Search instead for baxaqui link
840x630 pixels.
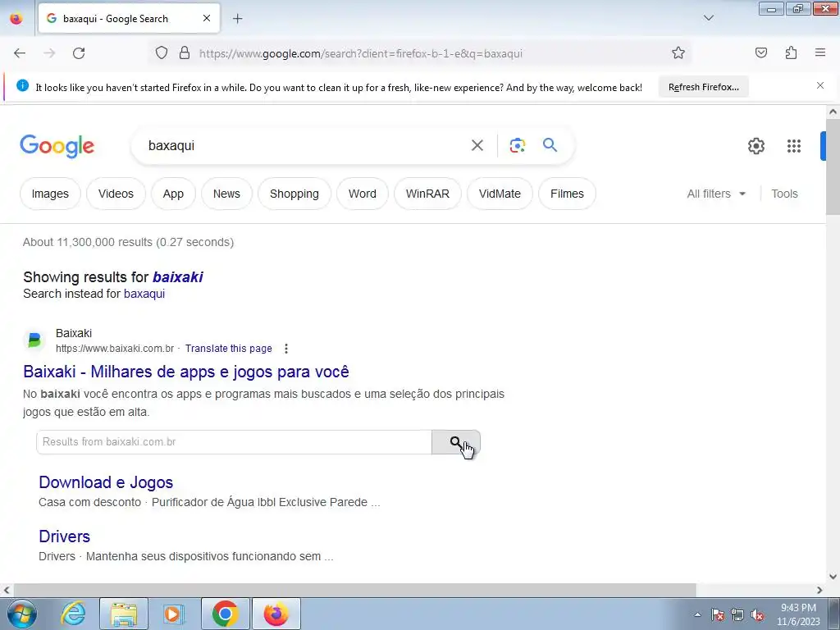click(144, 294)
